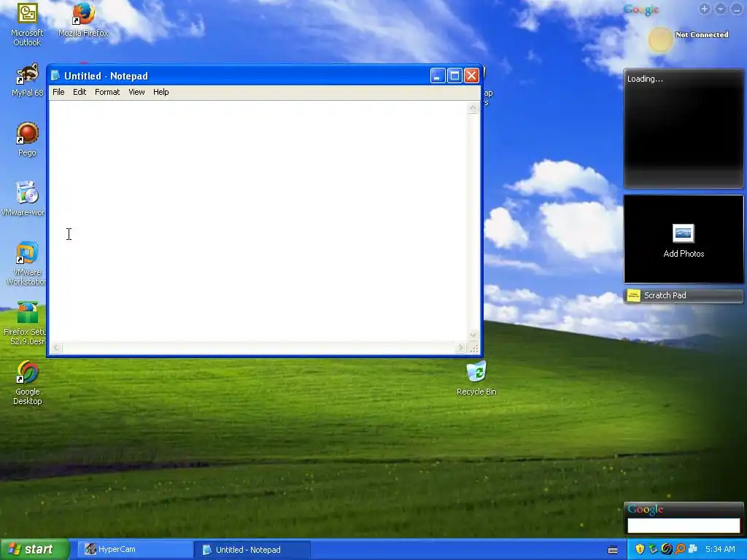Select the MyPal 68 desktop shortcut
This screenshot has height=560, width=747.
(x=27, y=80)
